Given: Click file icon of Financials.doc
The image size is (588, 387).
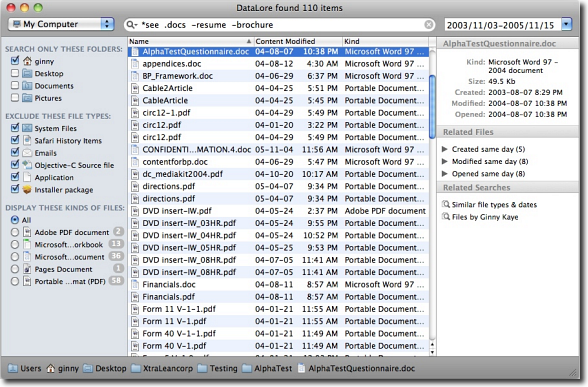Looking at the screenshot, I should pos(135,284).
